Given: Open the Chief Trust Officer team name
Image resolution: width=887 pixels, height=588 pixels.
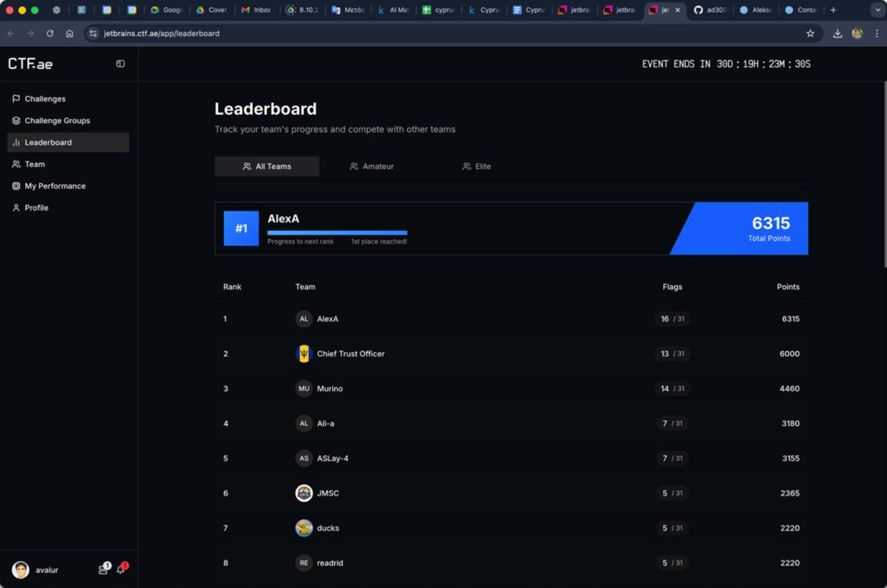Looking at the screenshot, I should tap(351, 354).
